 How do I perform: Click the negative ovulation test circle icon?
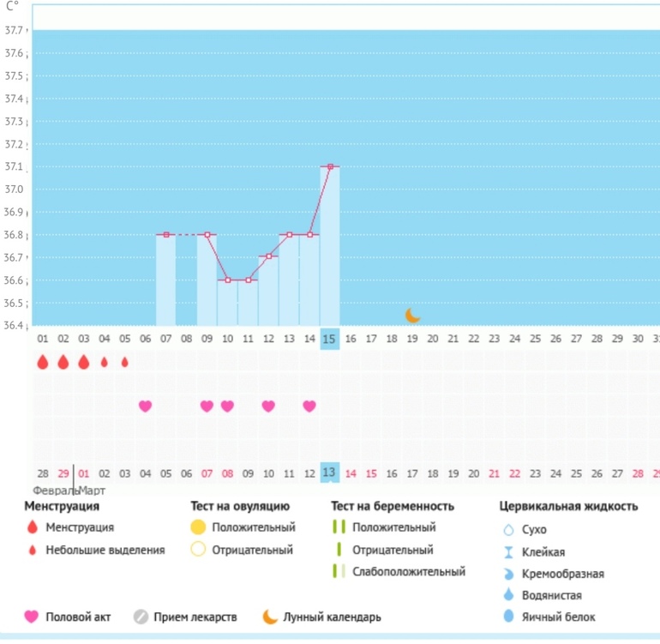click(198, 550)
